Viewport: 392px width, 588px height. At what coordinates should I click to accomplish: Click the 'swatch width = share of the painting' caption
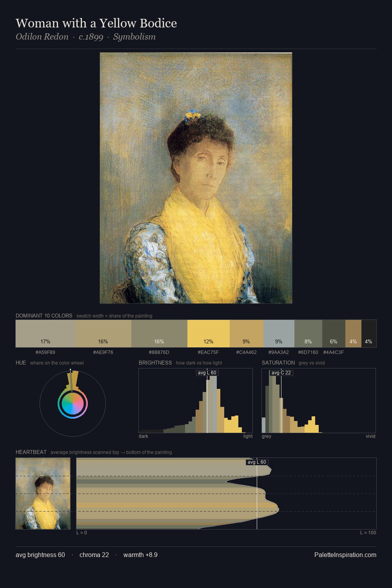tap(114, 316)
